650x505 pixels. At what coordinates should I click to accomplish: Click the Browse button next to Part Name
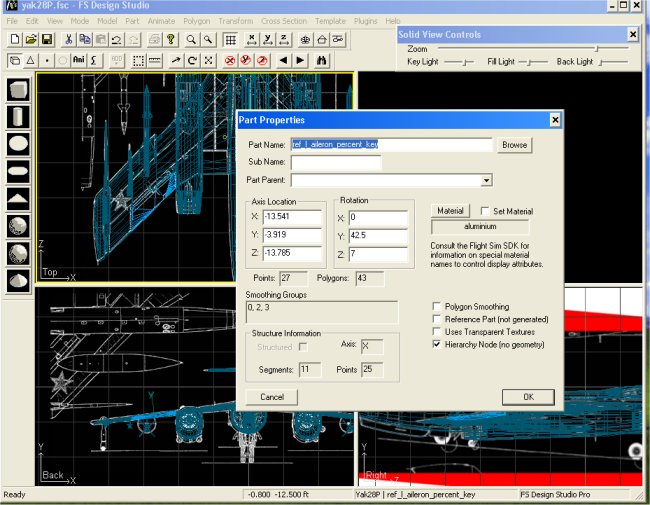[515, 145]
